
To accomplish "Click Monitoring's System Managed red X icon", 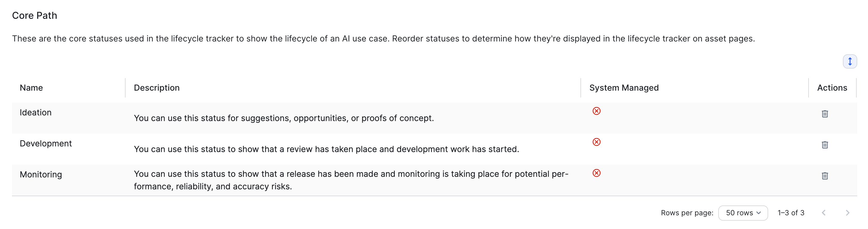I will [x=596, y=173].
